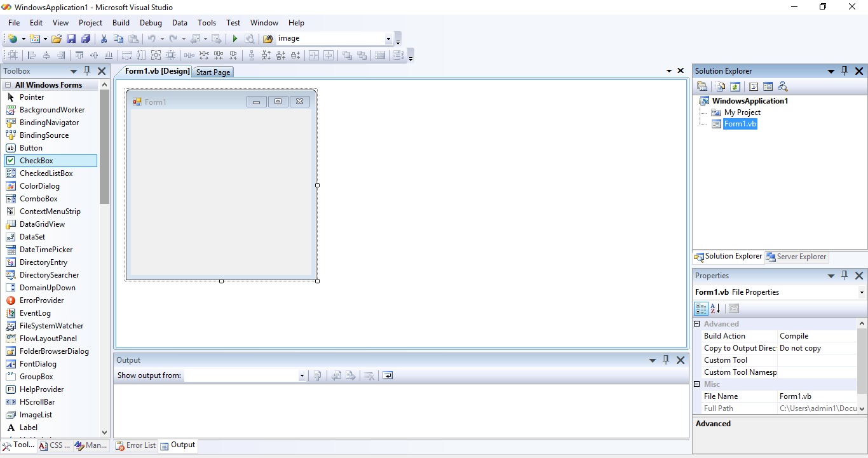Click the Toolbox scroll down arrow

pos(105,433)
